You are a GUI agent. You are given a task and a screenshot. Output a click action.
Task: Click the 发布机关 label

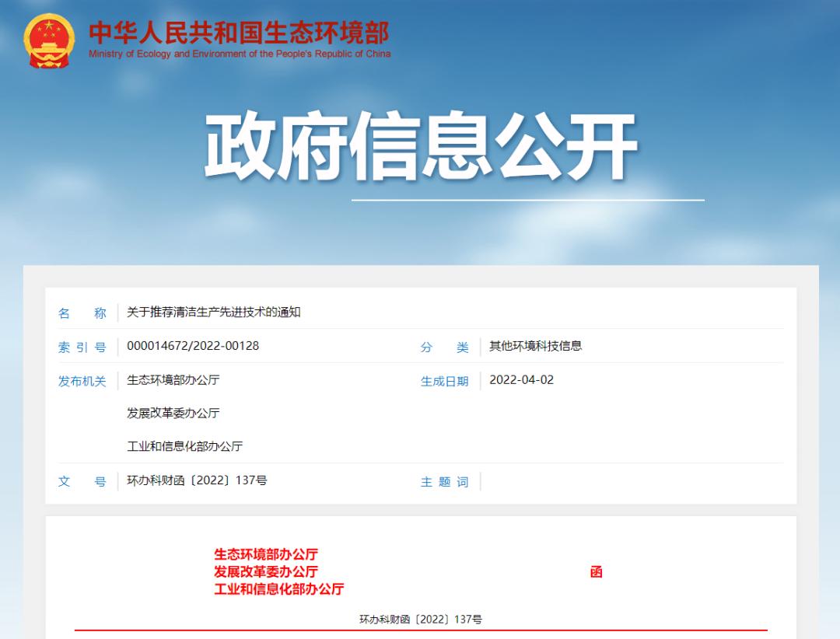tap(82, 382)
